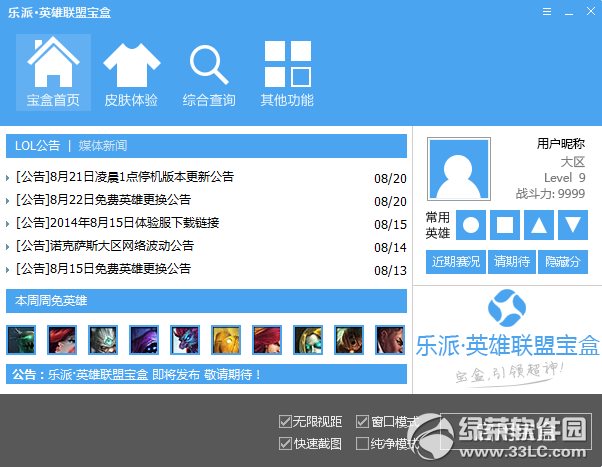This screenshot has width=602, height=467.
Task: Minimize the 乐派·英雄联盟宝盒 window
Action: (x=569, y=12)
